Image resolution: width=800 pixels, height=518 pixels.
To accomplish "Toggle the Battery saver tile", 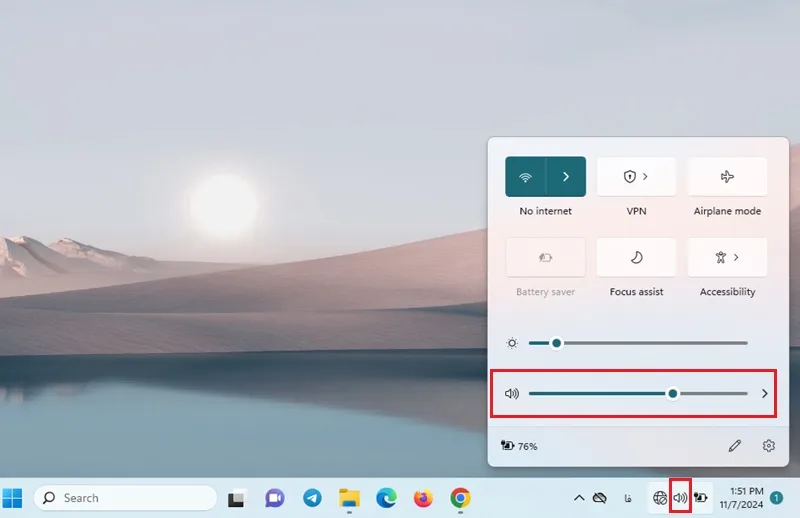I will point(545,257).
